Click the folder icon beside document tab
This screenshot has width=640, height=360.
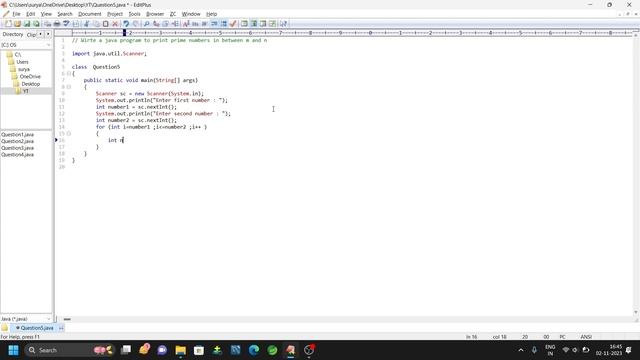[4, 328]
